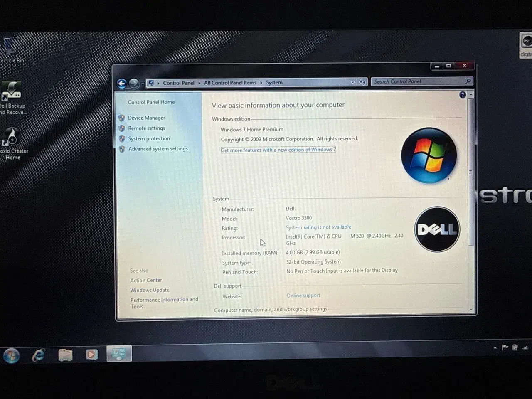Select All Control Panel Items breadcrumb
The height and width of the screenshot is (399, 532).
230,83
